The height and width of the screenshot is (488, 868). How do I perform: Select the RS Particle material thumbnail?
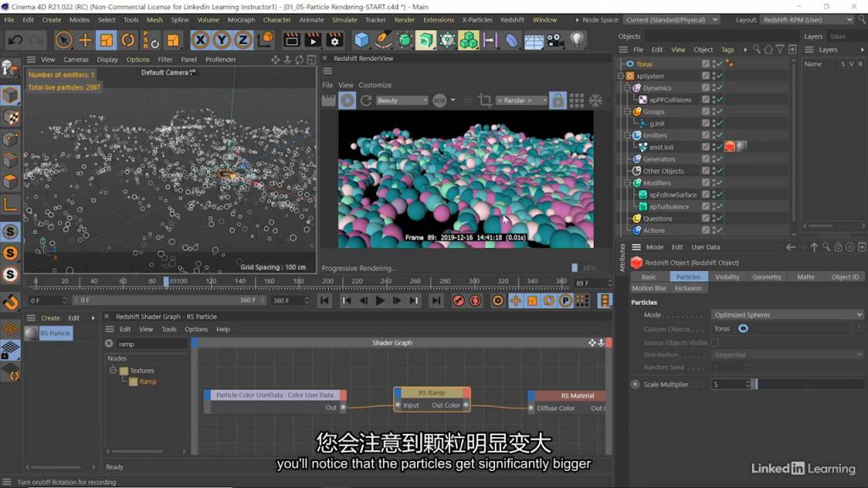coord(31,333)
